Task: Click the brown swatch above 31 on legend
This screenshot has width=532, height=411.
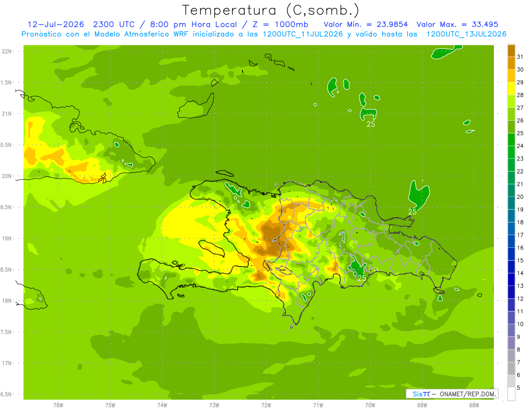Action: click(511, 51)
